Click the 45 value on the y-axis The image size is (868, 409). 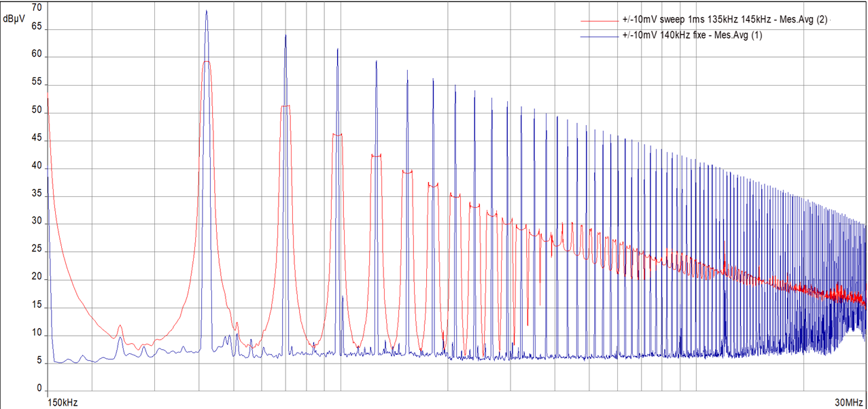(x=37, y=139)
